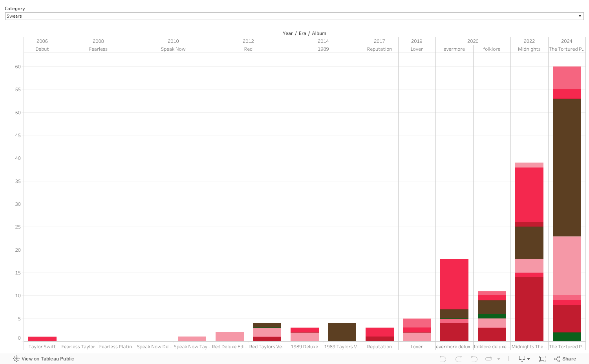
Task: Click the Red Deluxe Edition pink bar
Action: (230, 337)
